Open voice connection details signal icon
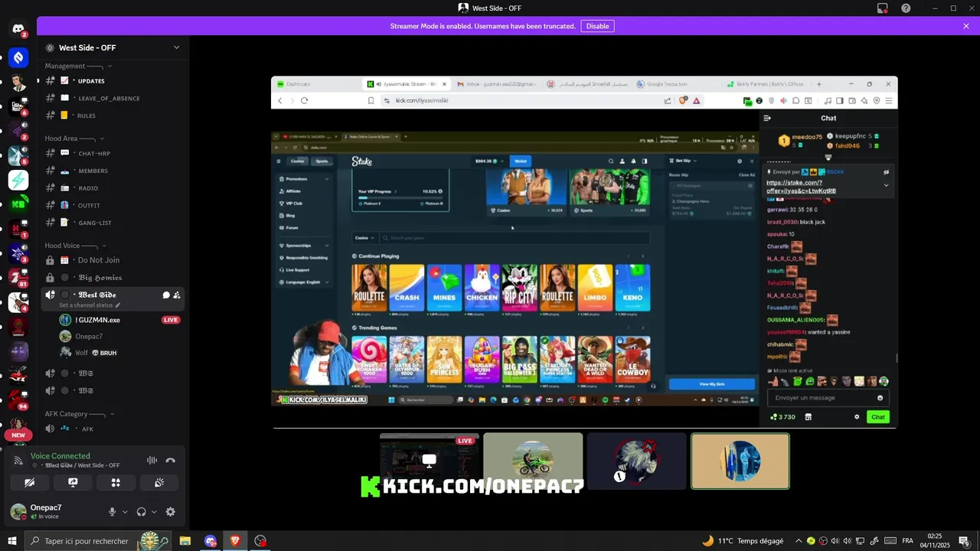The image size is (980, 551). point(18,460)
